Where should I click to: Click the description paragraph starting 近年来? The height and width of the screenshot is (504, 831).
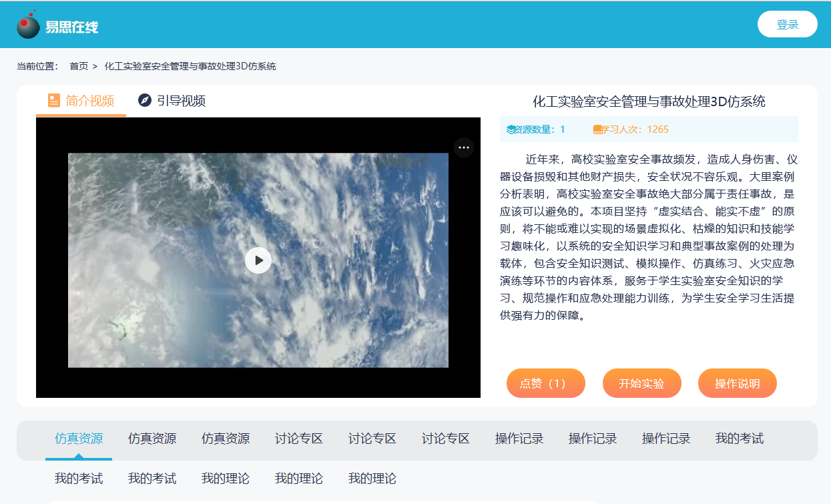(649, 238)
